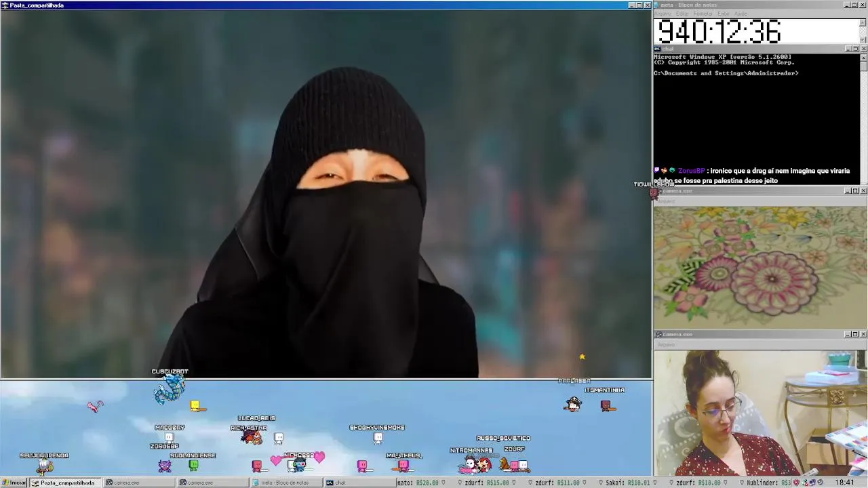Switch to first camera.exe taskbar button
Screen dimensions: 868x488
(x=138, y=483)
